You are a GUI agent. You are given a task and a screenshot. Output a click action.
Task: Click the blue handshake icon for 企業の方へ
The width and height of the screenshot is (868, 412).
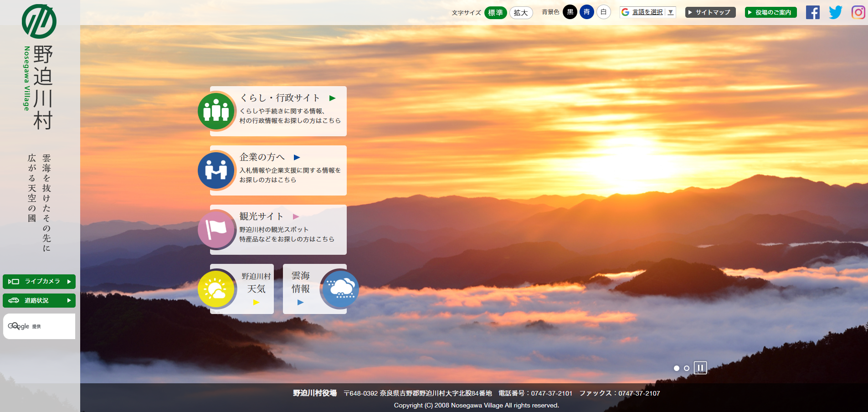pyautogui.click(x=216, y=170)
